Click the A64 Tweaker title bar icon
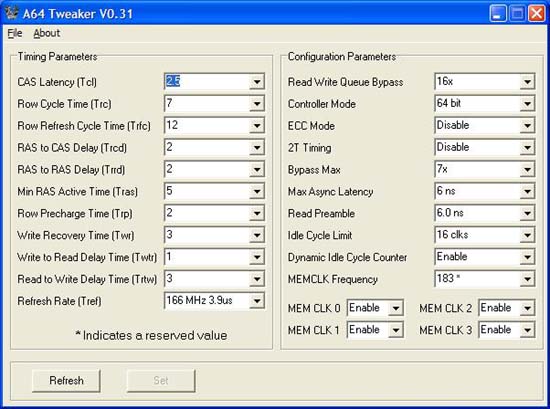The image size is (550, 409). 11,13
